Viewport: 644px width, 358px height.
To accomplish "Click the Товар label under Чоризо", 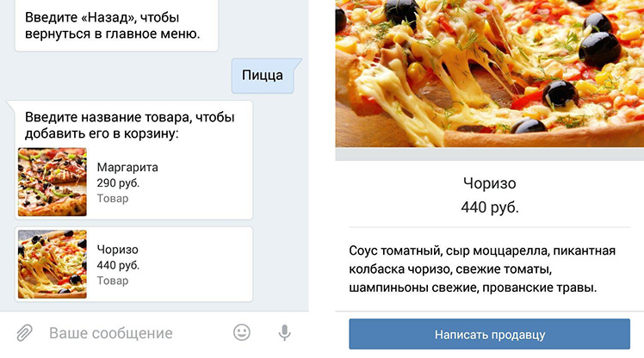I will tap(113, 281).
